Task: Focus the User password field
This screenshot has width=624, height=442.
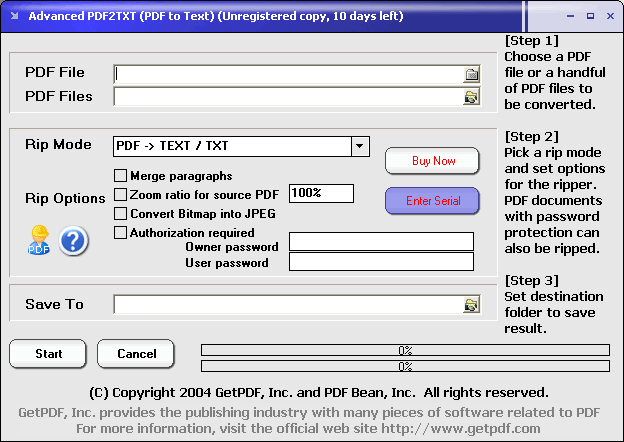Action: [x=380, y=262]
